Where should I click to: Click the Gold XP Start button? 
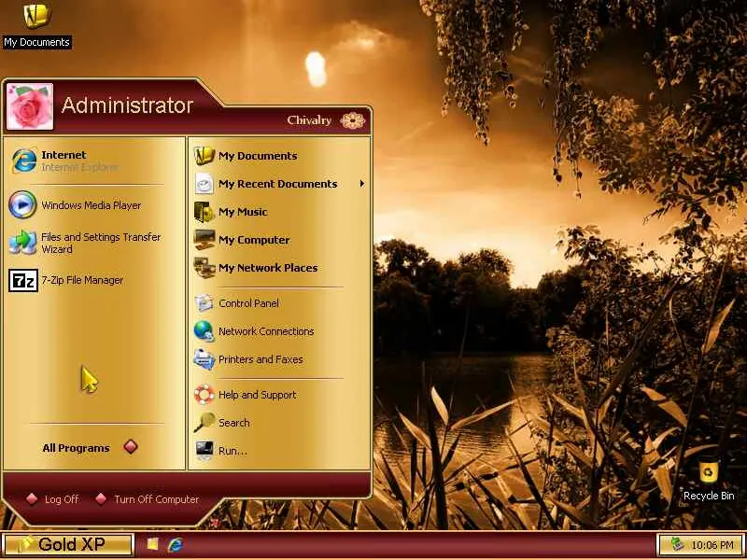67,544
